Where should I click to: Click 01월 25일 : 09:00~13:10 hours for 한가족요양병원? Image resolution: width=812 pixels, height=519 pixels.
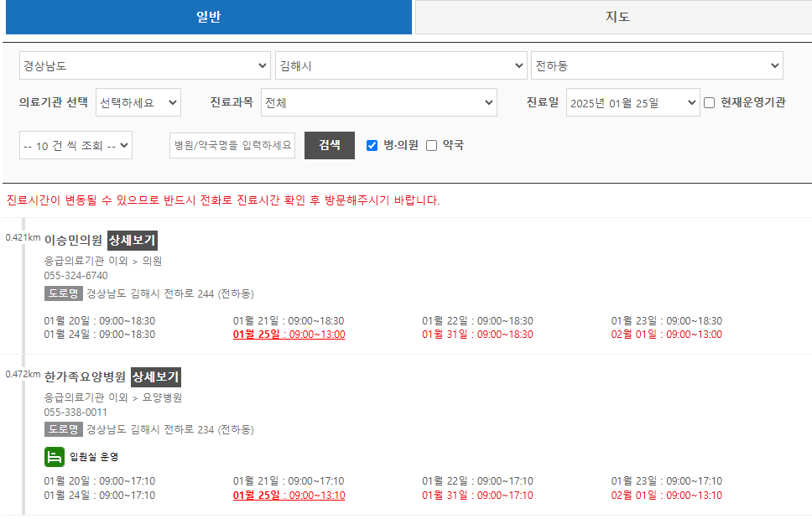289,496
